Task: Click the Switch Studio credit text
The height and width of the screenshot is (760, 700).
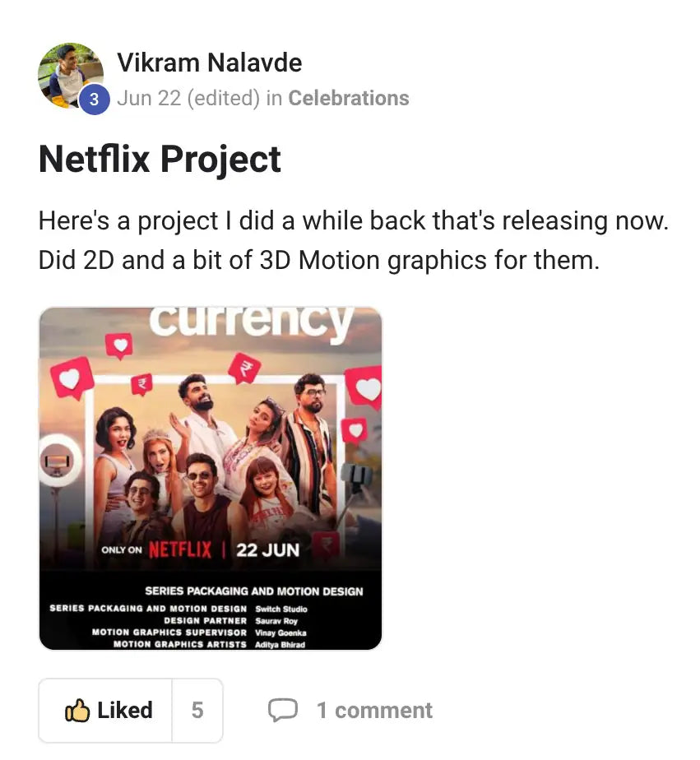Action: tap(281, 609)
